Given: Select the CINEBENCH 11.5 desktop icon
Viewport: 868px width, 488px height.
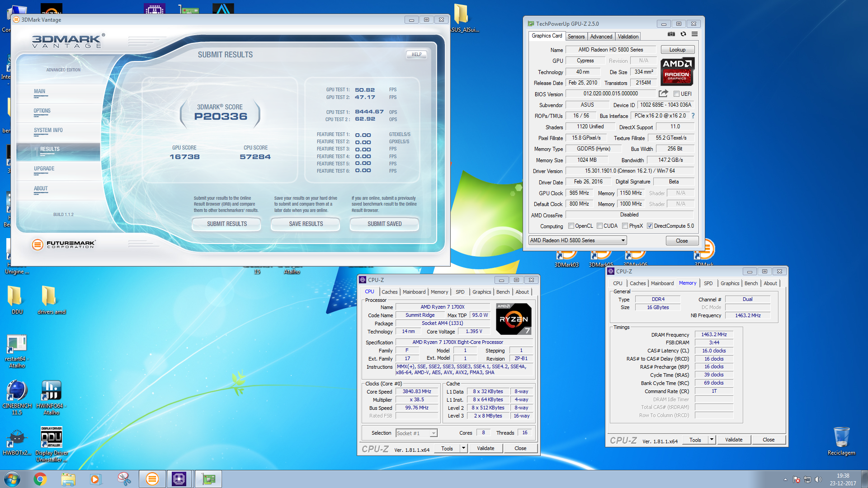Looking at the screenshot, I should click(x=17, y=398).
